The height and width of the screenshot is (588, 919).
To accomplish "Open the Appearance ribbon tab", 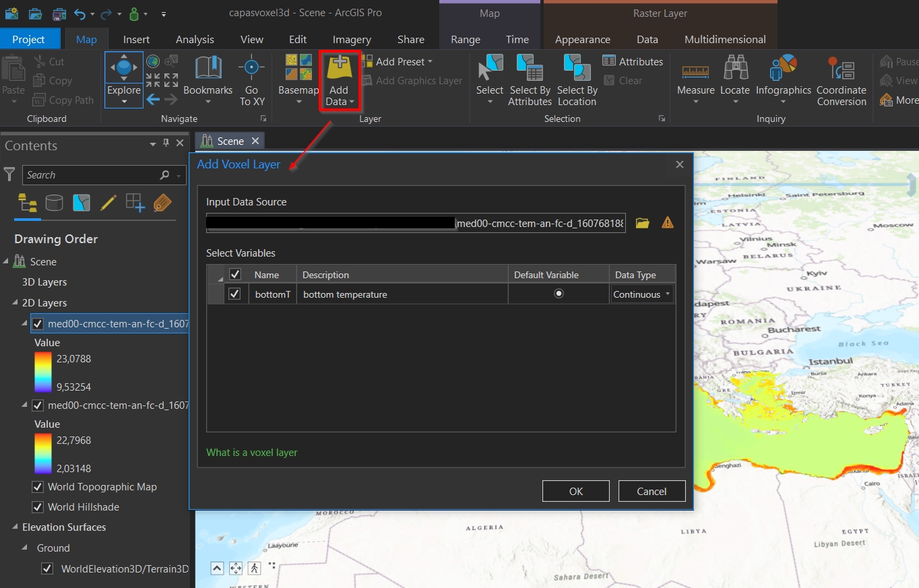I will point(582,40).
